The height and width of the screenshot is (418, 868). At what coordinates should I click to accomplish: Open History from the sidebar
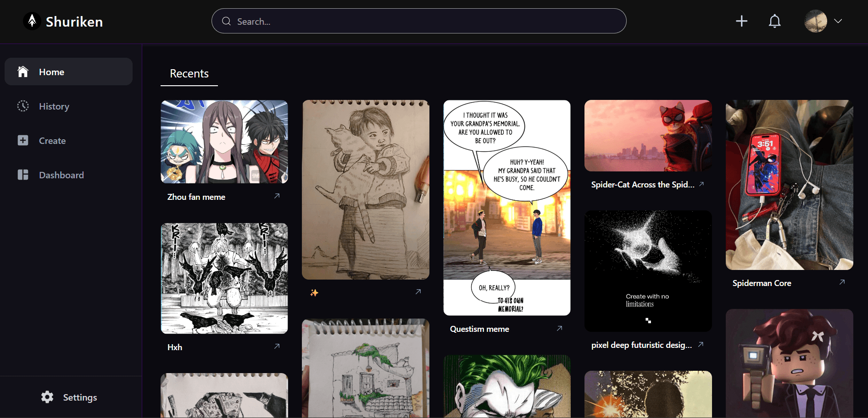69,106
